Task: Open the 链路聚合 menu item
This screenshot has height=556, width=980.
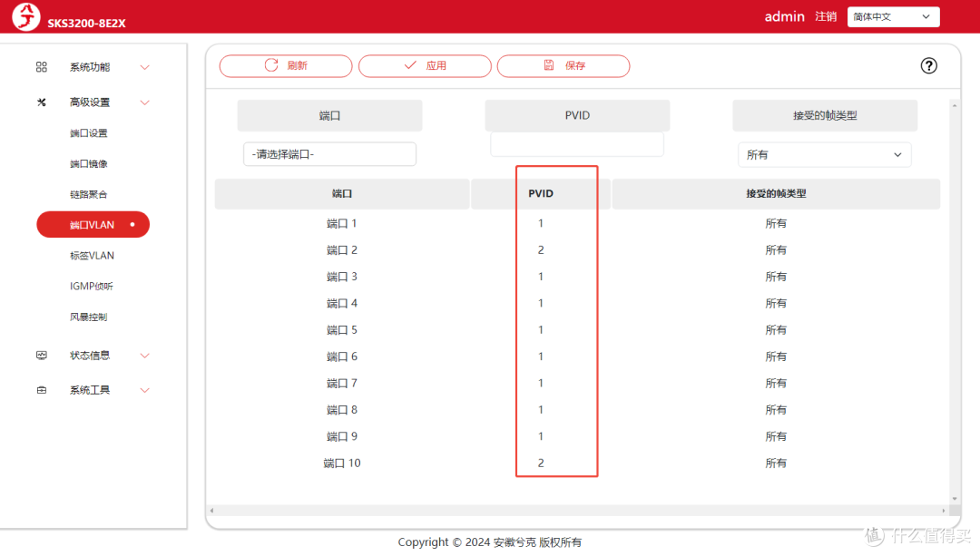Action: pos(89,194)
